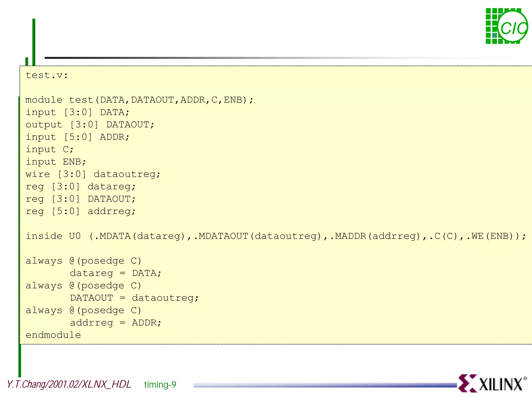The width and height of the screenshot is (532, 397).
Task: Click the 'output [3:0] DATAOUT;' line
Action: click(90, 125)
